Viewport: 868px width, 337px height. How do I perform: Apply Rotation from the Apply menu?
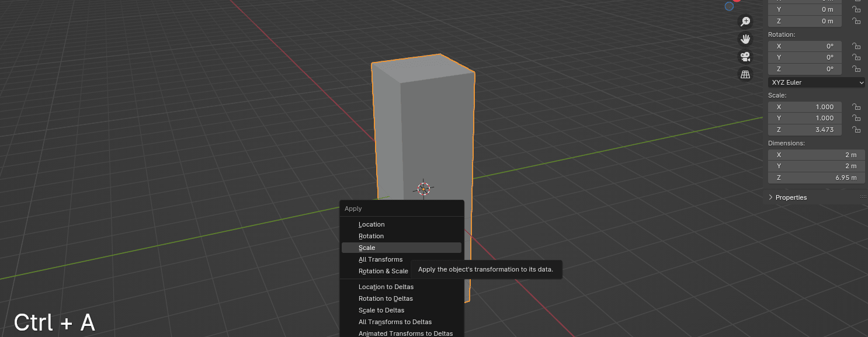point(371,236)
